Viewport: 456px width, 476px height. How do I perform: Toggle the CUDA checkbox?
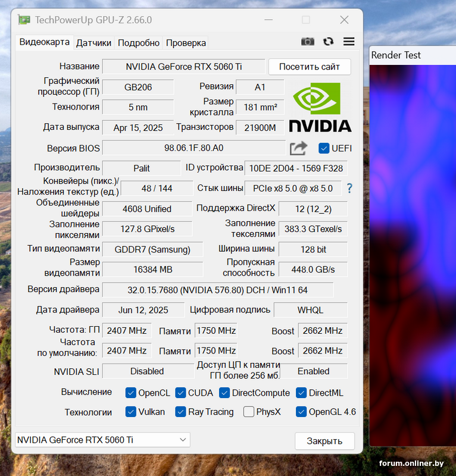click(180, 393)
